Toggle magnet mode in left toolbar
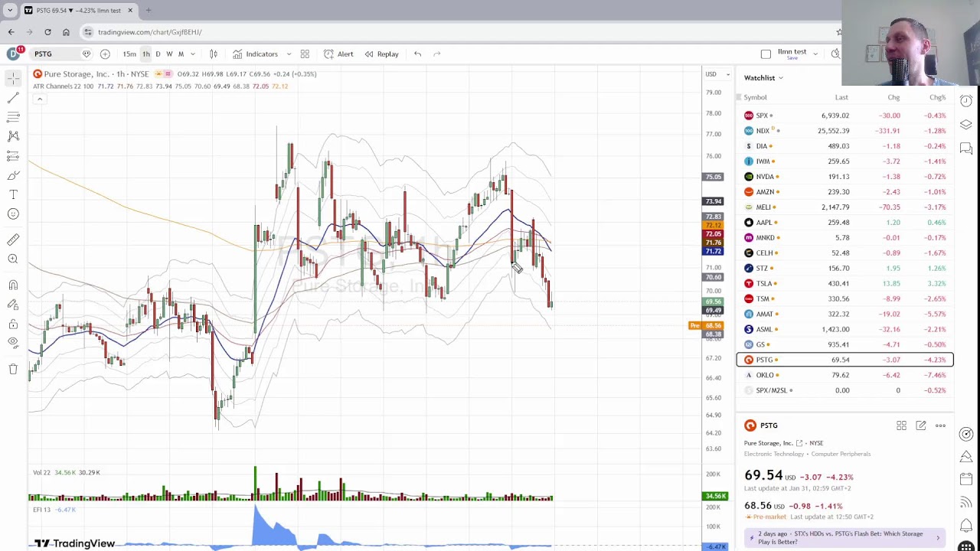This screenshot has height=551, width=980. pos(13,285)
